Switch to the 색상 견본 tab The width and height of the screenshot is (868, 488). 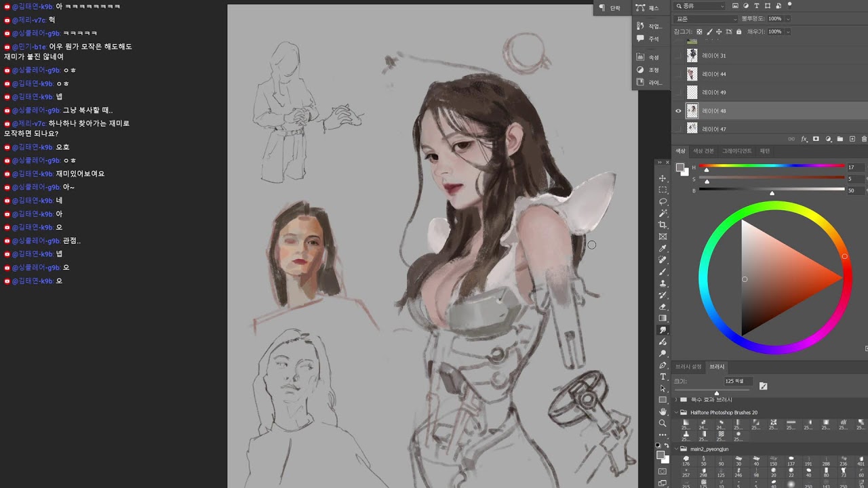(704, 151)
